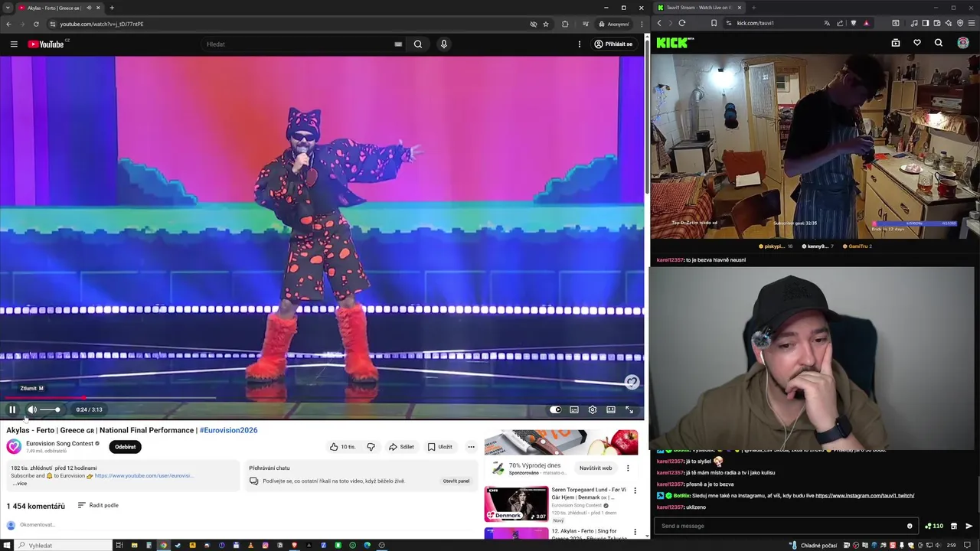
Task: Toggle YouTube autoplay switch
Action: point(555,409)
